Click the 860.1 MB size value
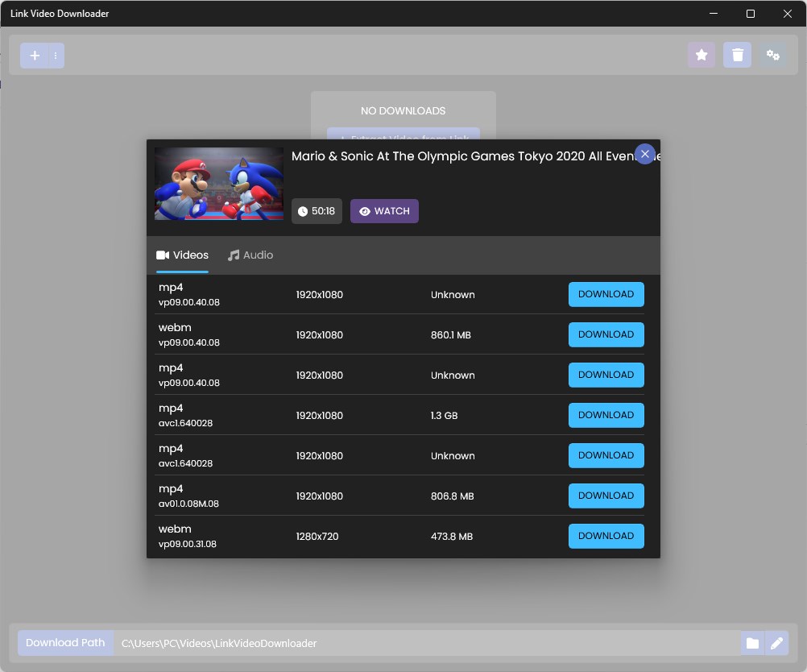The image size is (807, 672). click(x=451, y=335)
